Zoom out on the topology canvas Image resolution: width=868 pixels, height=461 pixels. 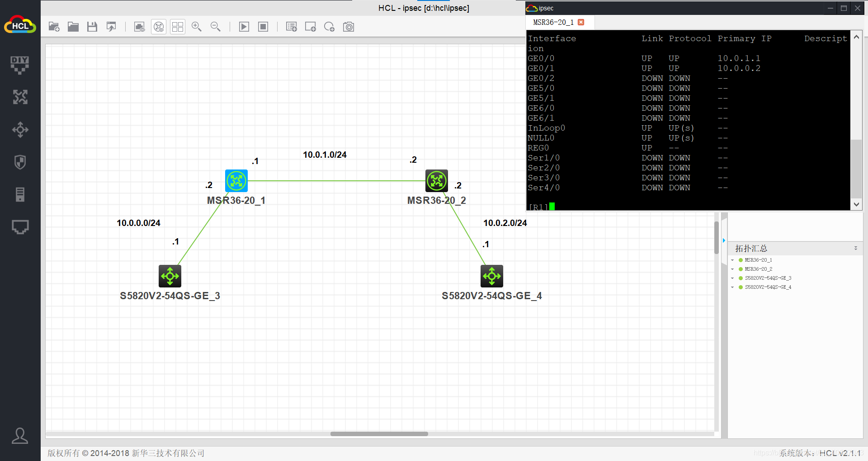coord(216,27)
